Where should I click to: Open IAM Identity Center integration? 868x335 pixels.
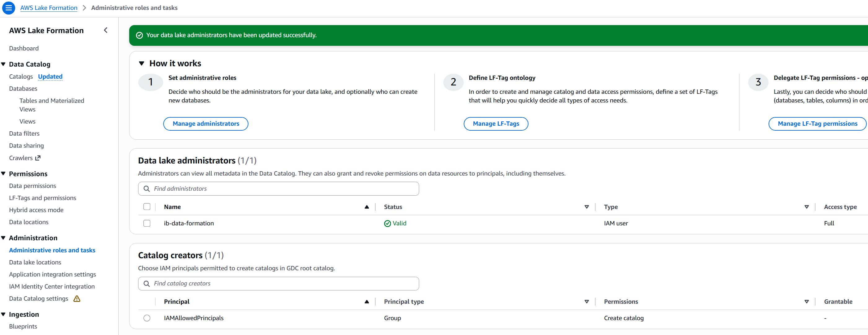click(52, 287)
